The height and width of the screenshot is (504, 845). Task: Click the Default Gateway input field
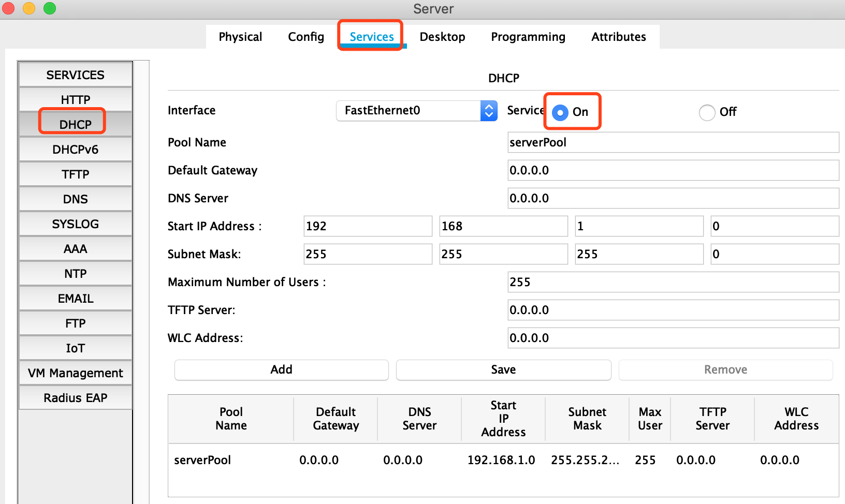[x=673, y=170]
